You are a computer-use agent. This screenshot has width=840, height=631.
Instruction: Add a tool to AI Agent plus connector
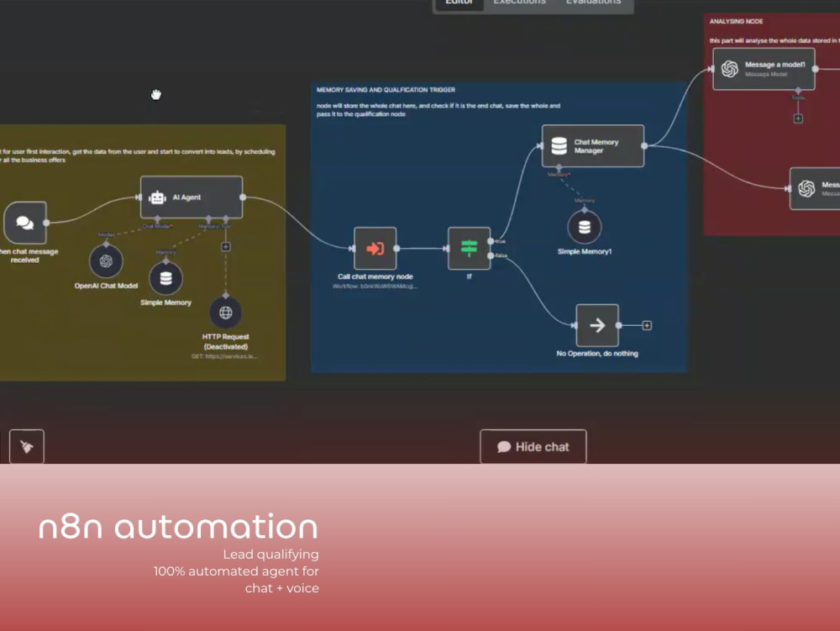[226, 247]
